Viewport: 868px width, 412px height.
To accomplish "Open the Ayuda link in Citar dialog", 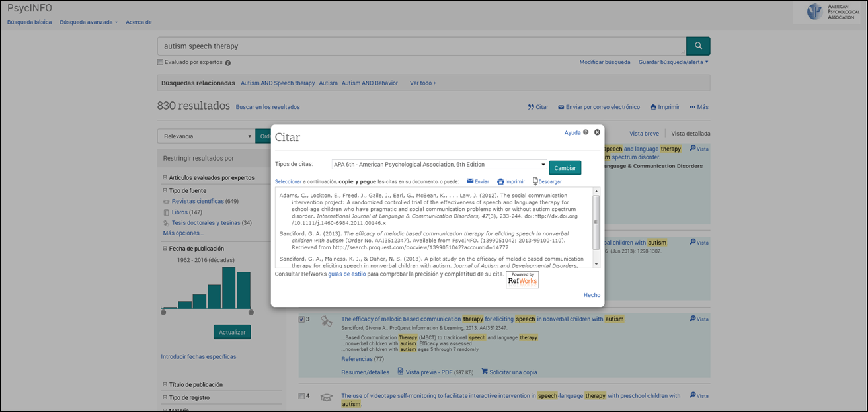I will [x=572, y=133].
